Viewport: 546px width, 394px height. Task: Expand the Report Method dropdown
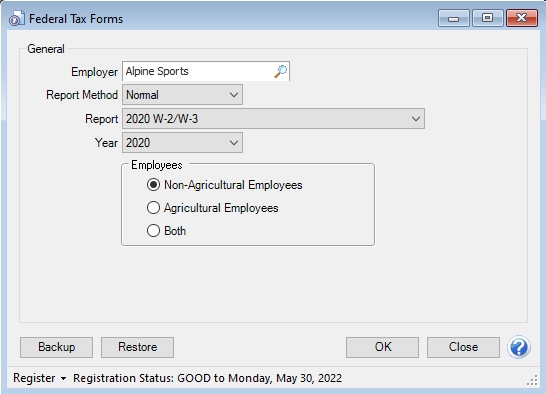pos(182,95)
